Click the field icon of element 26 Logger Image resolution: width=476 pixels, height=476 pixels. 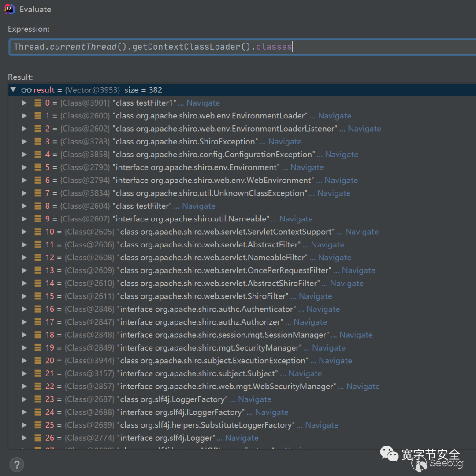pyautogui.click(x=38, y=438)
